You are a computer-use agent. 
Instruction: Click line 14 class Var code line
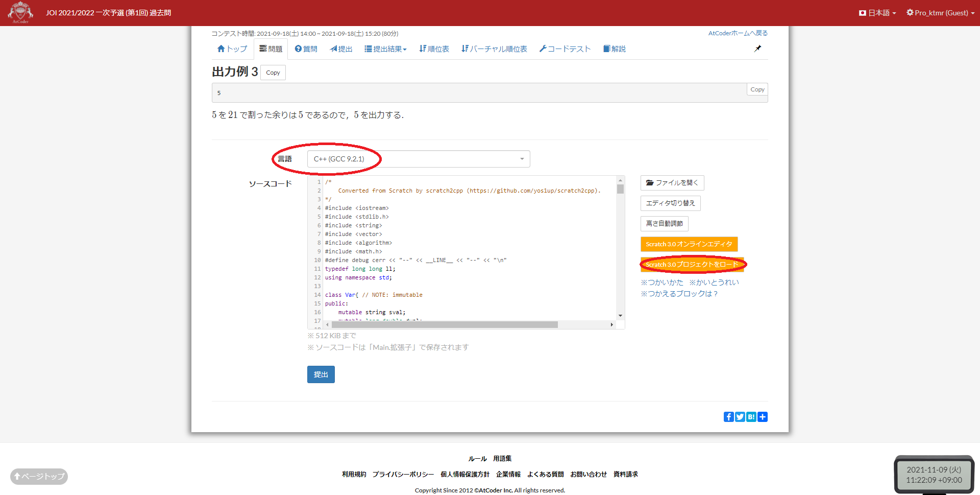(374, 295)
